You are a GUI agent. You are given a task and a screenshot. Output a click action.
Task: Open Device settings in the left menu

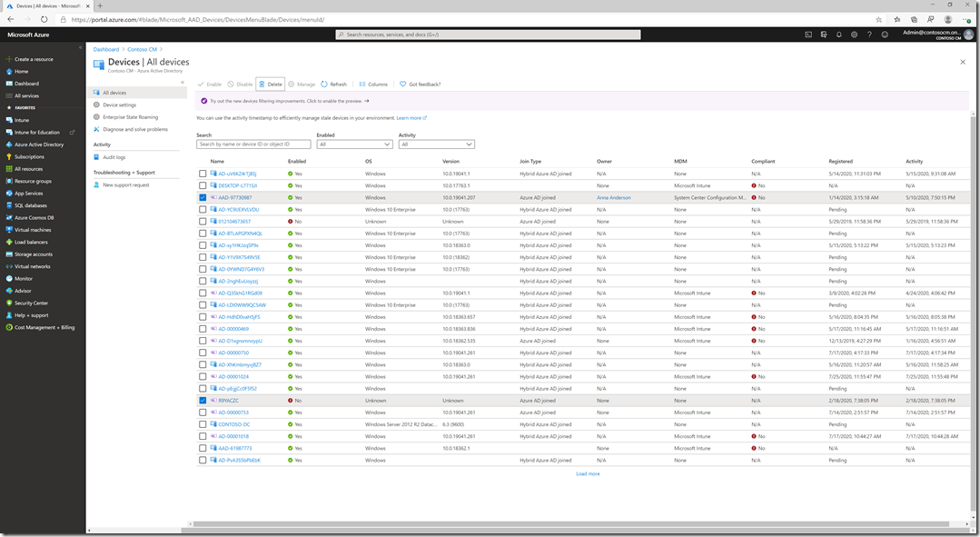(x=119, y=104)
